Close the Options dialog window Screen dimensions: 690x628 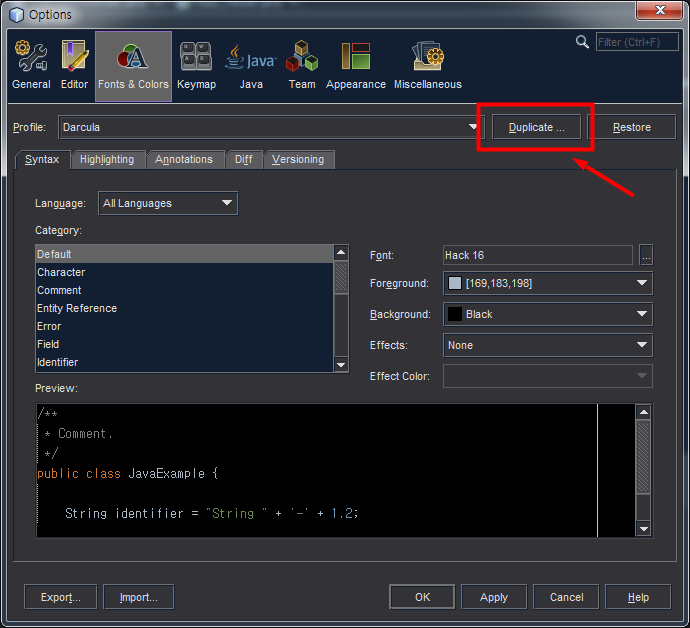660,11
